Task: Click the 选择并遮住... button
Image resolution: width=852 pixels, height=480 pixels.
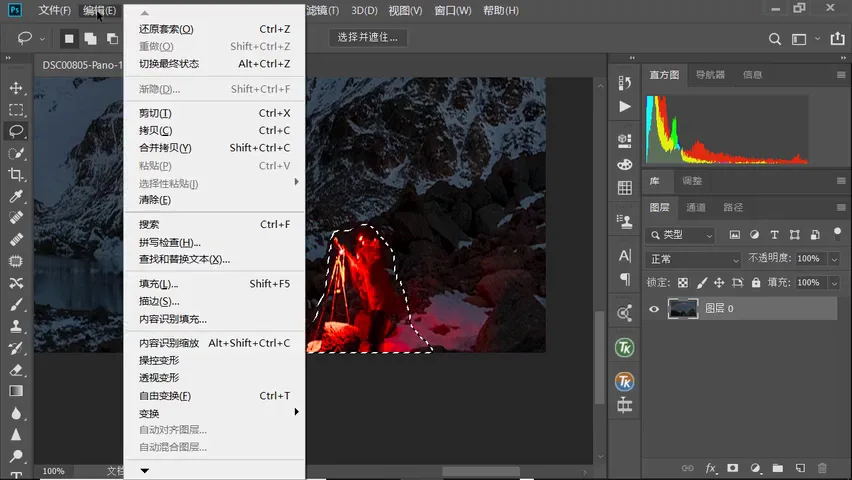Action: pos(368,38)
